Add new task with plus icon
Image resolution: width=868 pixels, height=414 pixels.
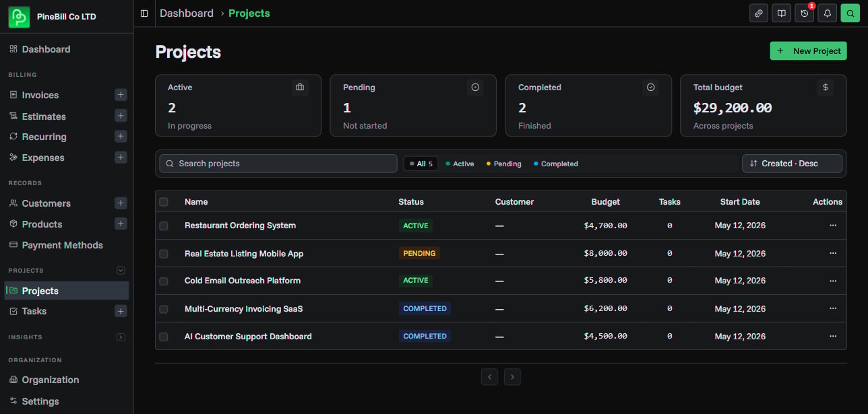click(x=121, y=311)
